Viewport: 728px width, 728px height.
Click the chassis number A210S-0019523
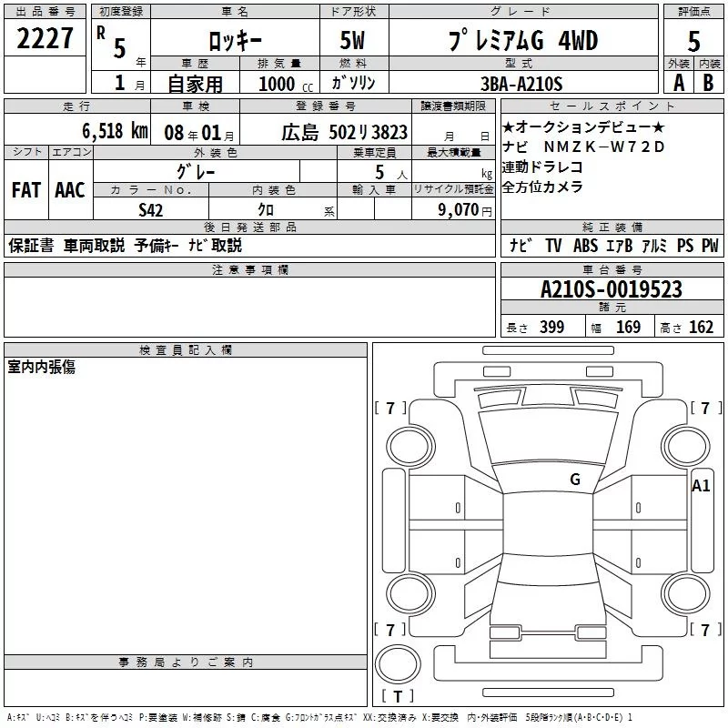tap(612, 289)
